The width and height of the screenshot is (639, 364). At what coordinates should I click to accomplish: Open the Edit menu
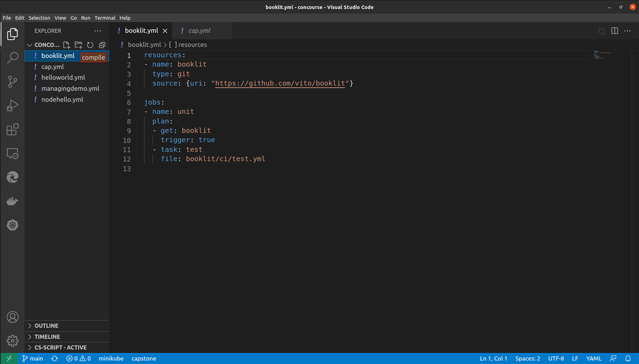coord(20,18)
